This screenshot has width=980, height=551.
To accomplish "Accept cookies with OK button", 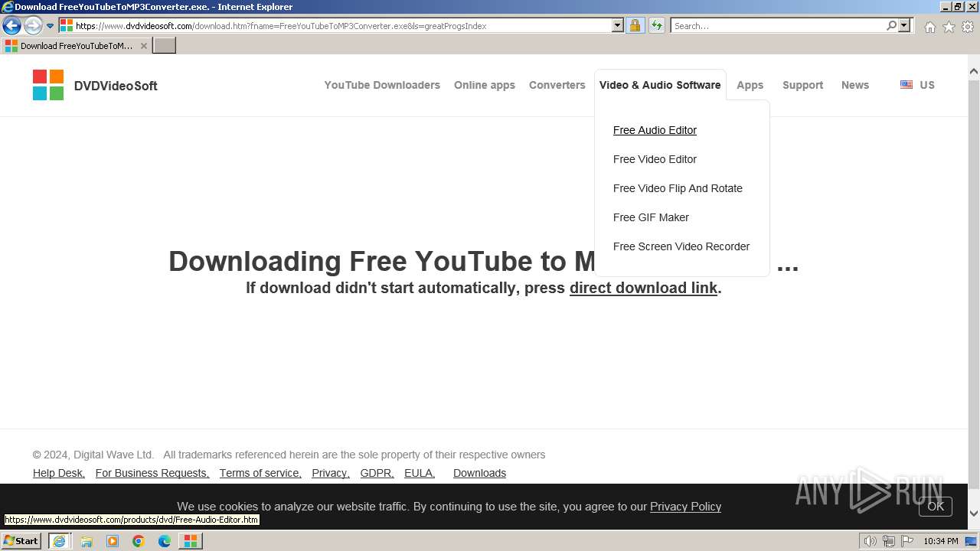I will [936, 506].
